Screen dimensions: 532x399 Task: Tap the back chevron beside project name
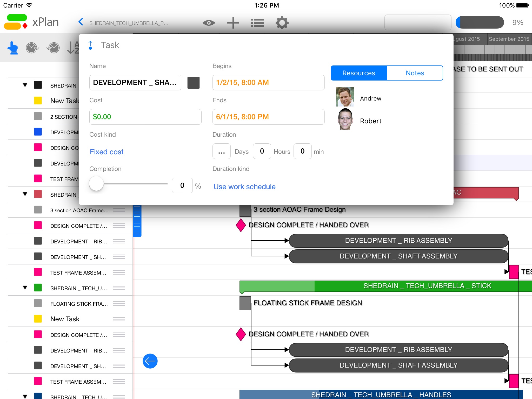click(81, 22)
